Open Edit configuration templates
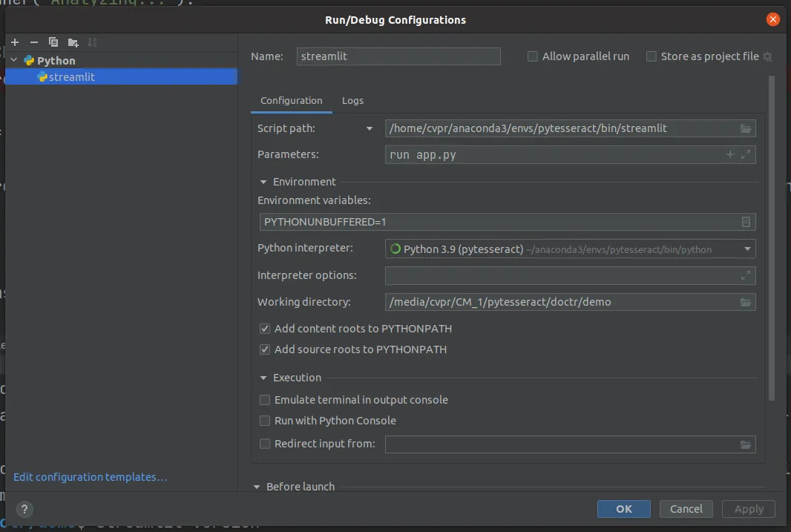 (89, 476)
